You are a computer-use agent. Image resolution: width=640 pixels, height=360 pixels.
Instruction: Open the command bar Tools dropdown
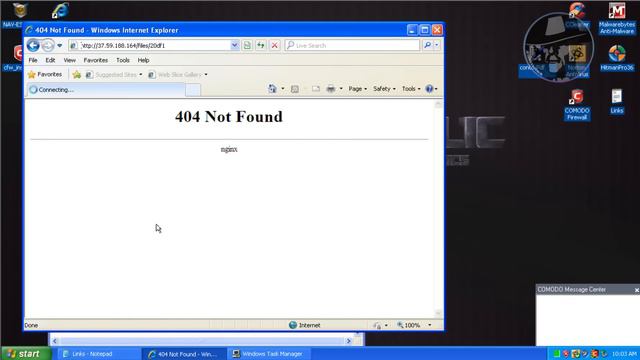[x=411, y=89]
